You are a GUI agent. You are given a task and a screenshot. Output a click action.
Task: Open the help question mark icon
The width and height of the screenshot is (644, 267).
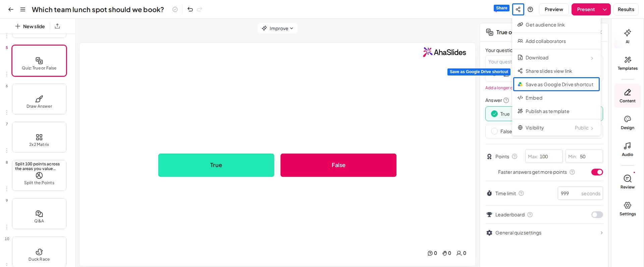[530, 9]
